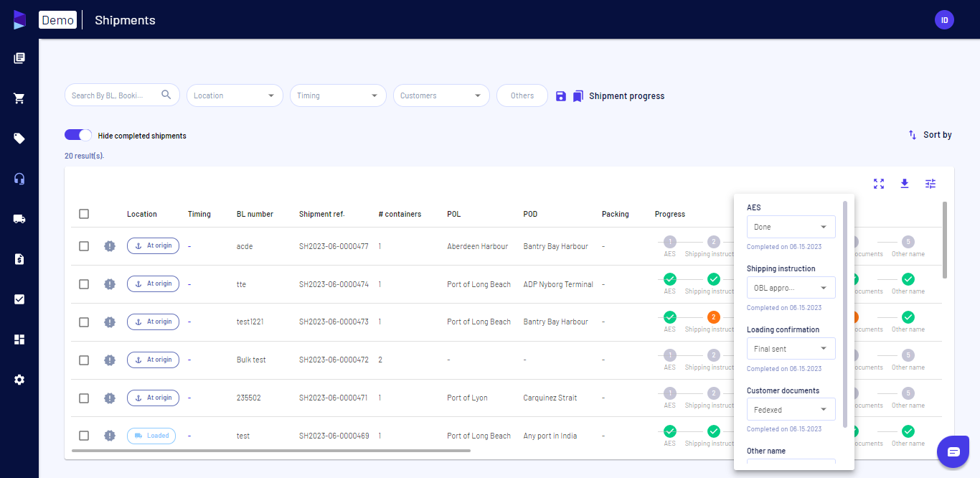Click the search magnifier icon
This screenshot has height=478, width=980.
point(166,95)
